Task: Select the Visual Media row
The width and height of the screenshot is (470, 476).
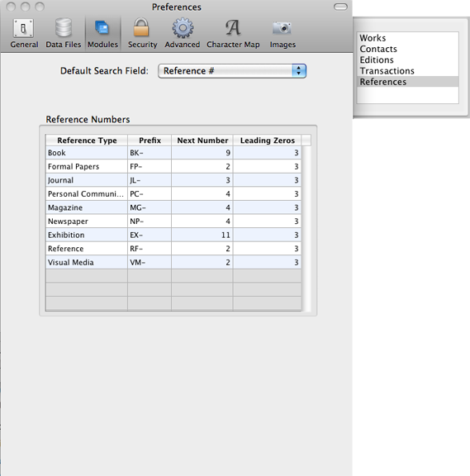Action: click(173, 262)
